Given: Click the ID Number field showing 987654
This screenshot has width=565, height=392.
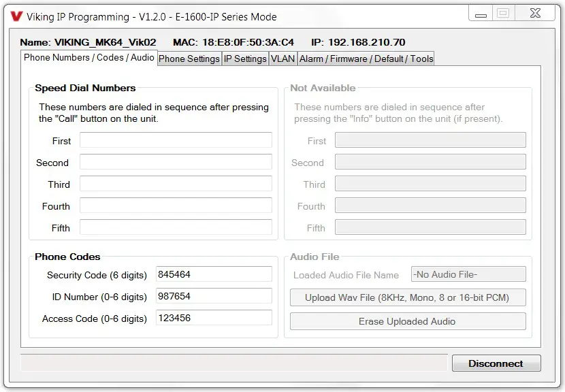Looking at the screenshot, I should pyautogui.click(x=214, y=296).
